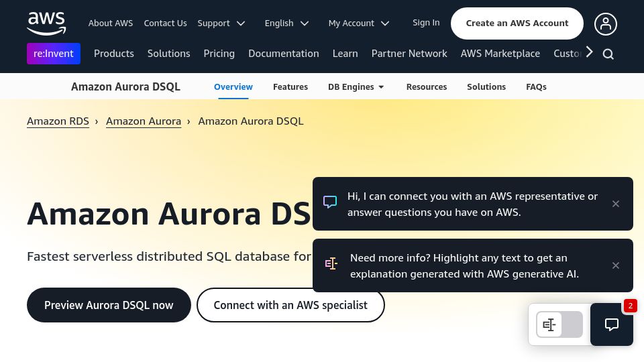Open the Products menu
The image size is (644, 362).
pyautogui.click(x=114, y=54)
